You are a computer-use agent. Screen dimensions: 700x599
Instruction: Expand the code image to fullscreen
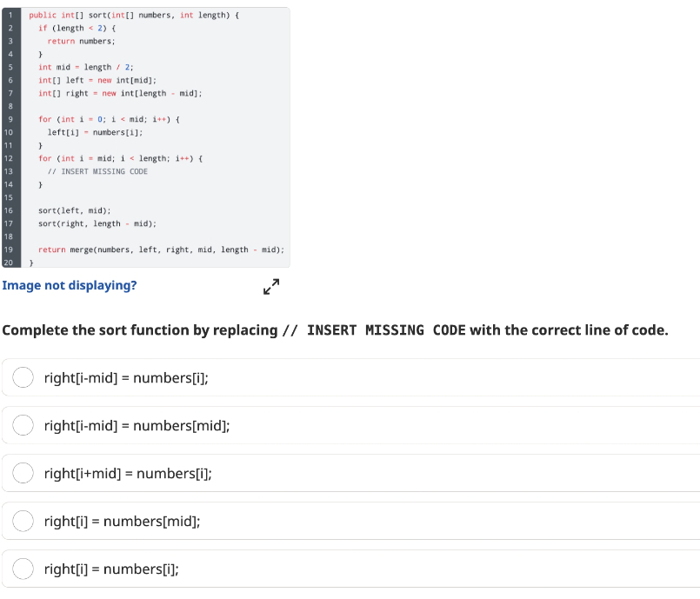pos(271,287)
